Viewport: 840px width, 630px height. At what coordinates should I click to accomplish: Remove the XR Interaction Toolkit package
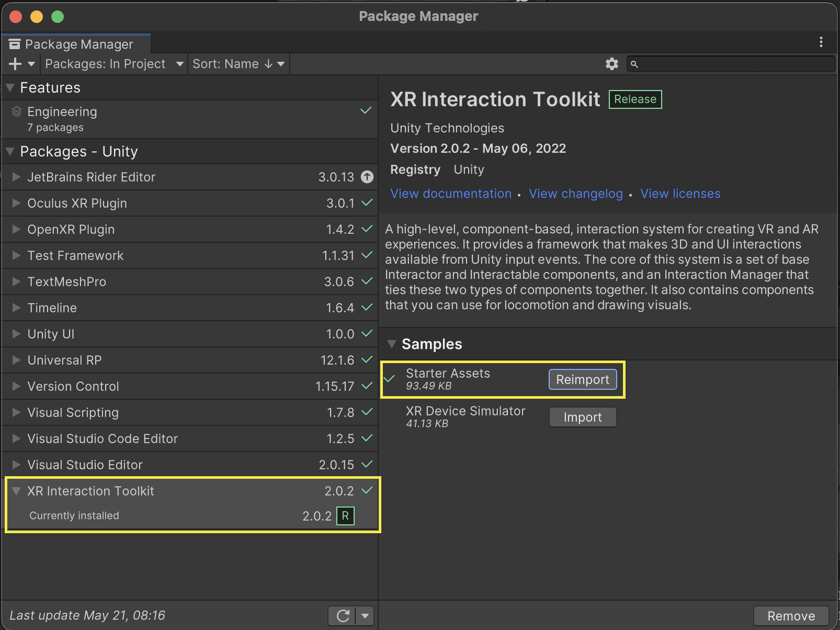tap(791, 616)
